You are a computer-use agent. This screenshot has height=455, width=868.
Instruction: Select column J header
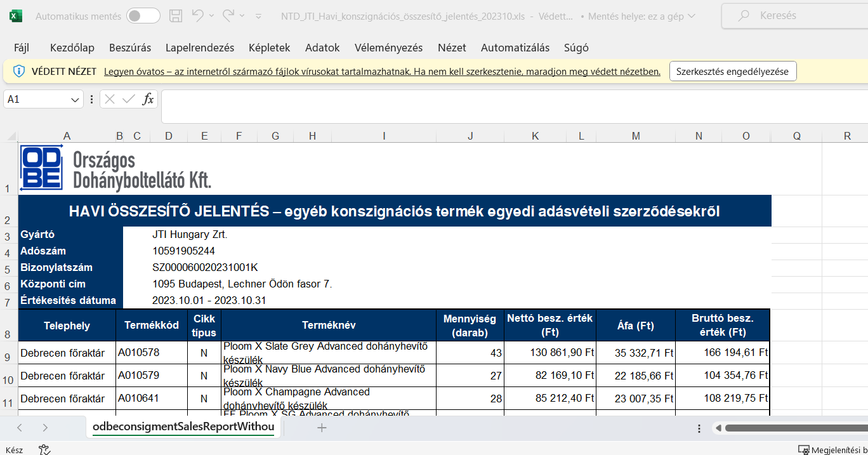(x=470, y=136)
